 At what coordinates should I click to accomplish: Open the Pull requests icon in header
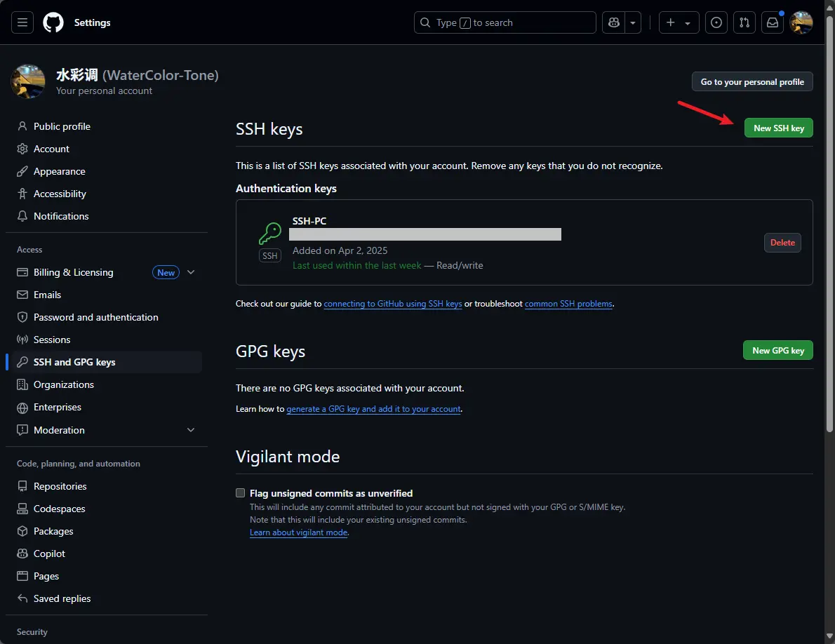744,22
